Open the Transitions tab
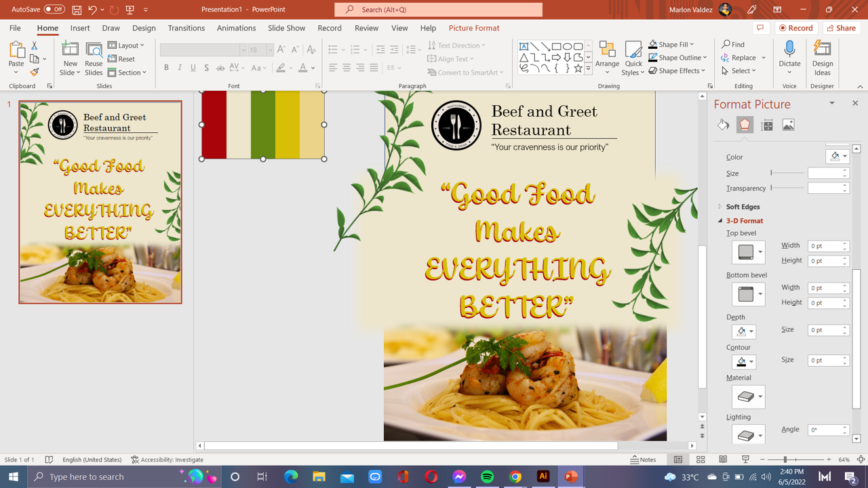 click(x=186, y=28)
